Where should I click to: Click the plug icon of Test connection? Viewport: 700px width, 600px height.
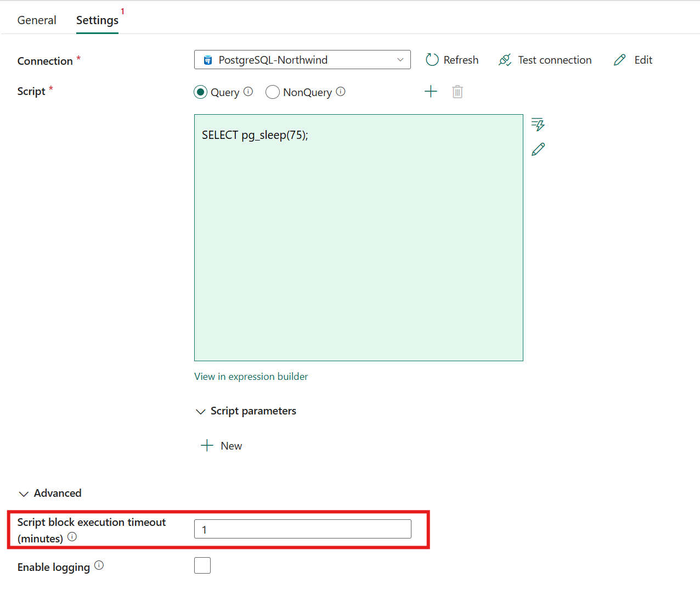[505, 60]
